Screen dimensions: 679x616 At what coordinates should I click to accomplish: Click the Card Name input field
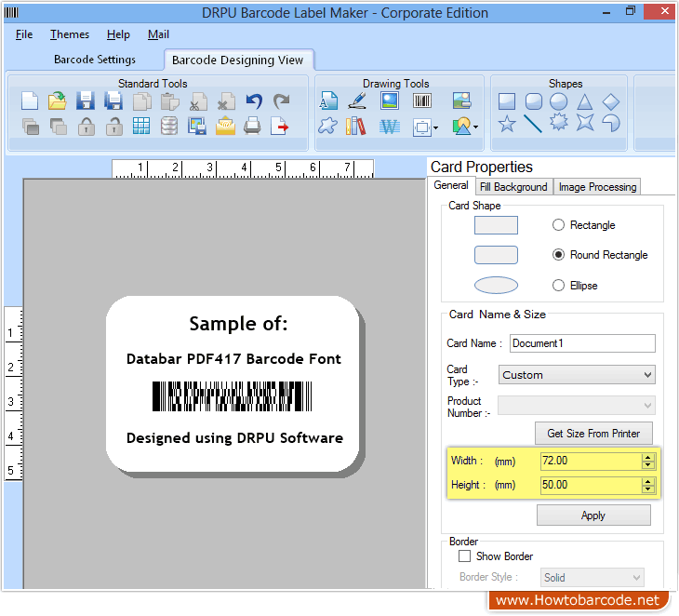582,343
